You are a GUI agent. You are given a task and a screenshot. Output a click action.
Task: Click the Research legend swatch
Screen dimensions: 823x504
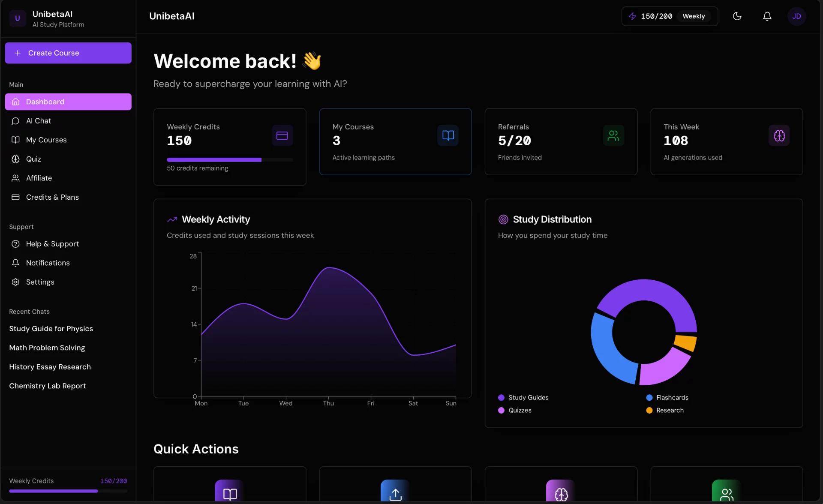[x=649, y=411]
